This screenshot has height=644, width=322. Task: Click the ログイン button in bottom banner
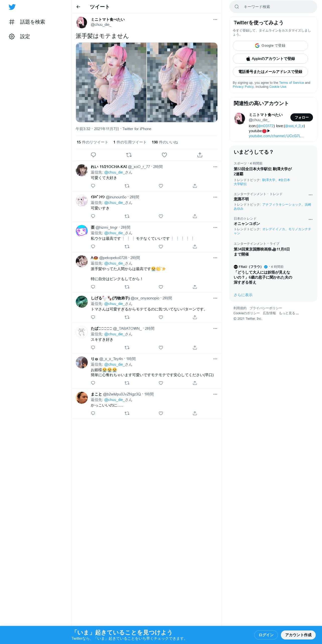coord(266,635)
